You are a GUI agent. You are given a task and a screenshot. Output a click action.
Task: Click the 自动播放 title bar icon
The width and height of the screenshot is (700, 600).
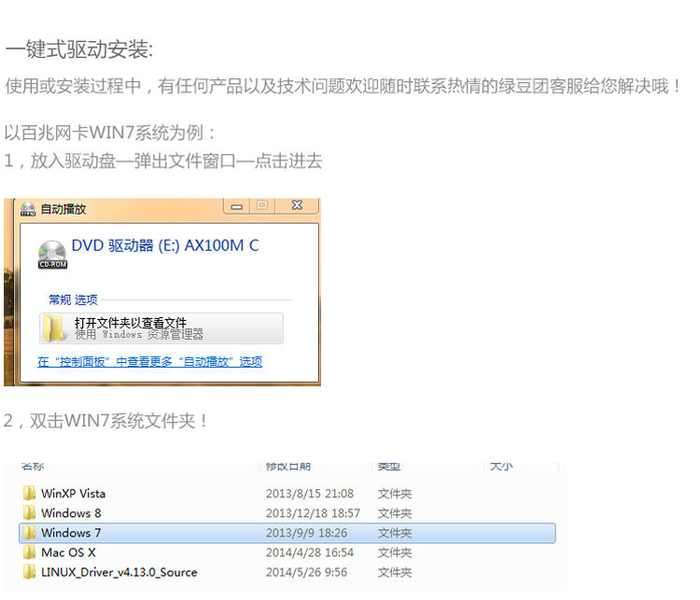27,209
